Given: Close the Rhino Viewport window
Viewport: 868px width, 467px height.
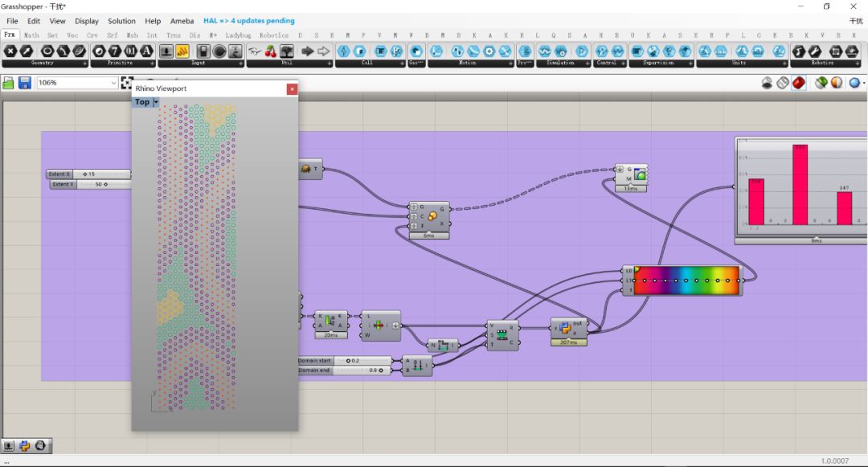Looking at the screenshot, I should [292, 88].
